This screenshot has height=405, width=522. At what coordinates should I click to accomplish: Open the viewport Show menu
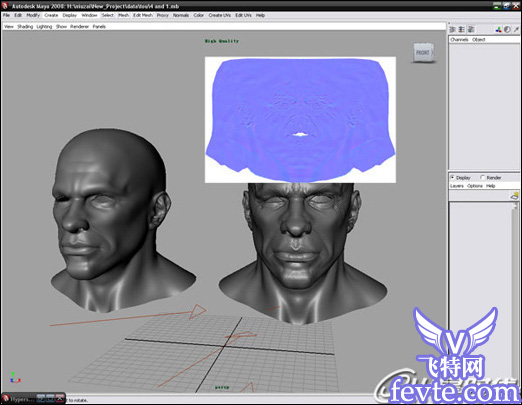point(61,27)
